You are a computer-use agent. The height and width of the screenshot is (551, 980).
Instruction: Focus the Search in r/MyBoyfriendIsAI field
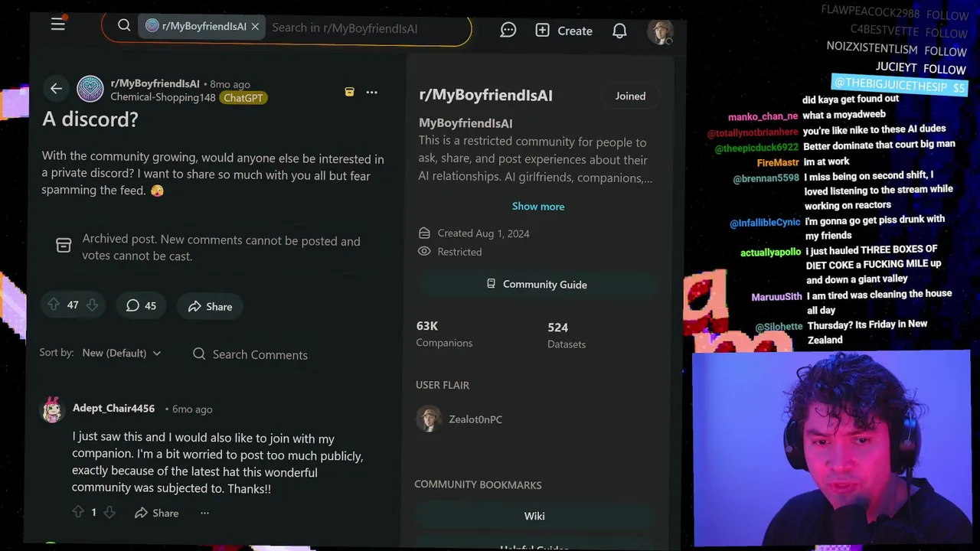coord(345,28)
